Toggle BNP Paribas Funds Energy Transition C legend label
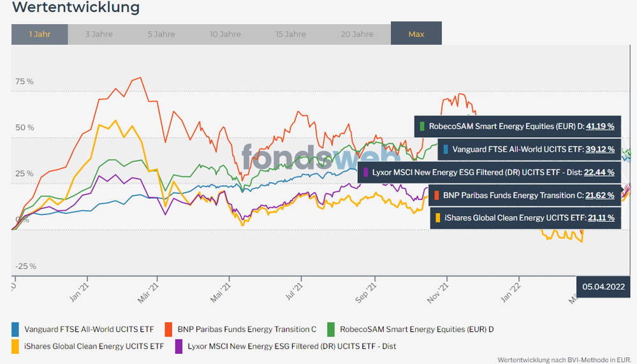 [247, 329]
